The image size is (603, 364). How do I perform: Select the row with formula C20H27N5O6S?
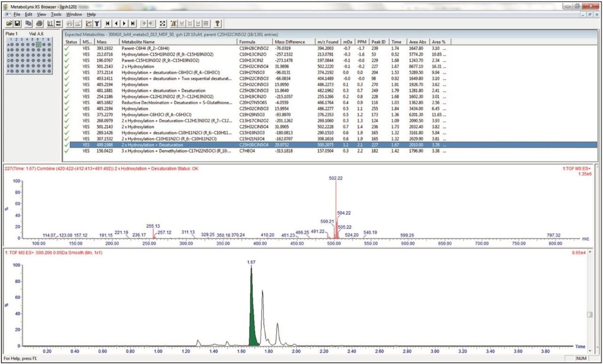coord(330,102)
